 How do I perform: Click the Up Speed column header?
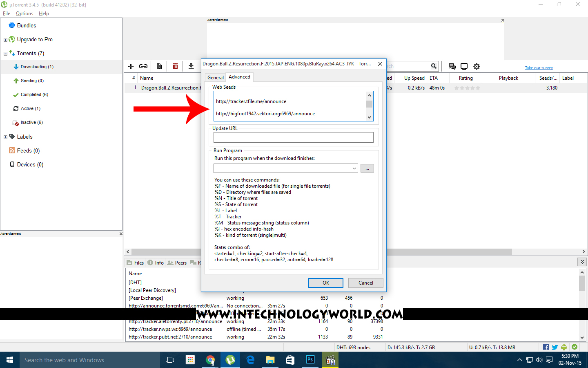pos(414,78)
